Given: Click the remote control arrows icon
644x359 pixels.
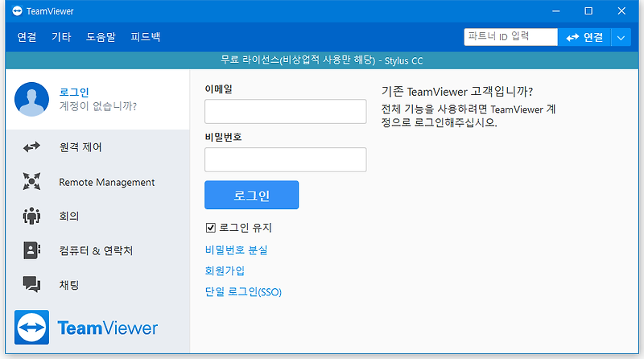Looking at the screenshot, I should pos(31,147).
